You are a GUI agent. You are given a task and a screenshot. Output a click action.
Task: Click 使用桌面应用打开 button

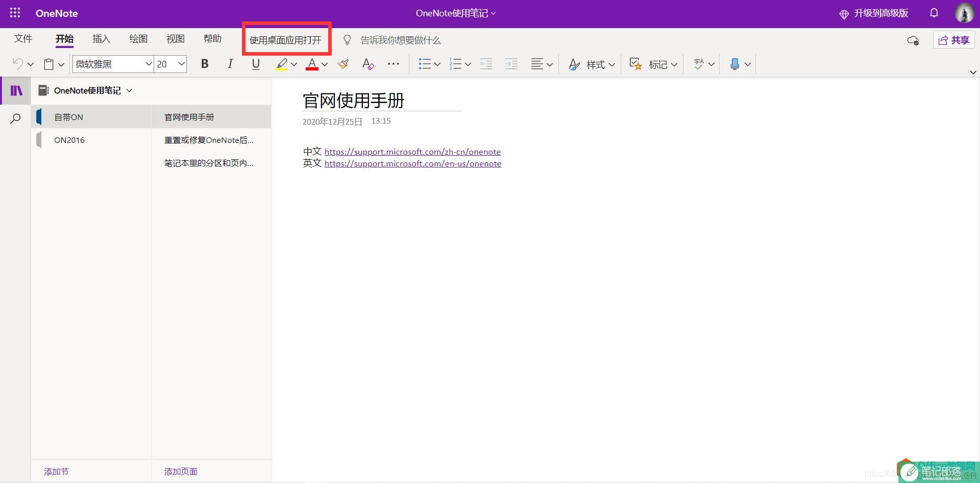285,40
